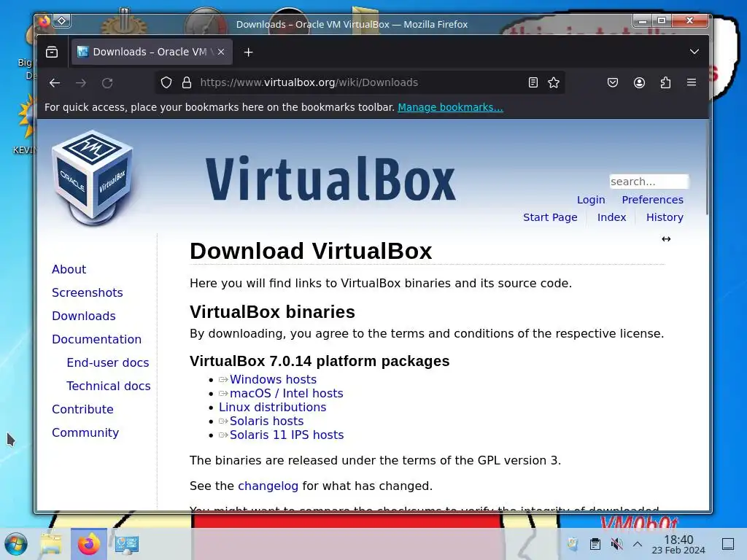Open Documentation in sidebar

tap(97, 340)
